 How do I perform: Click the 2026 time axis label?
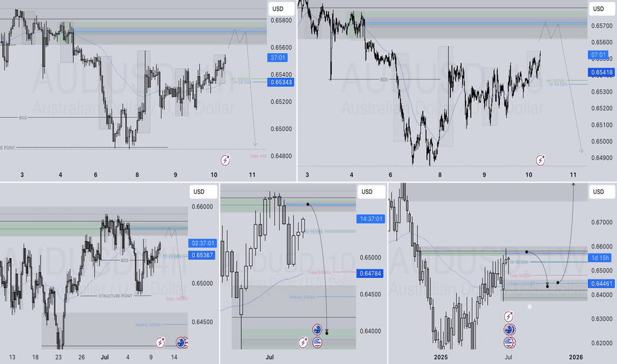click(576, 357)
